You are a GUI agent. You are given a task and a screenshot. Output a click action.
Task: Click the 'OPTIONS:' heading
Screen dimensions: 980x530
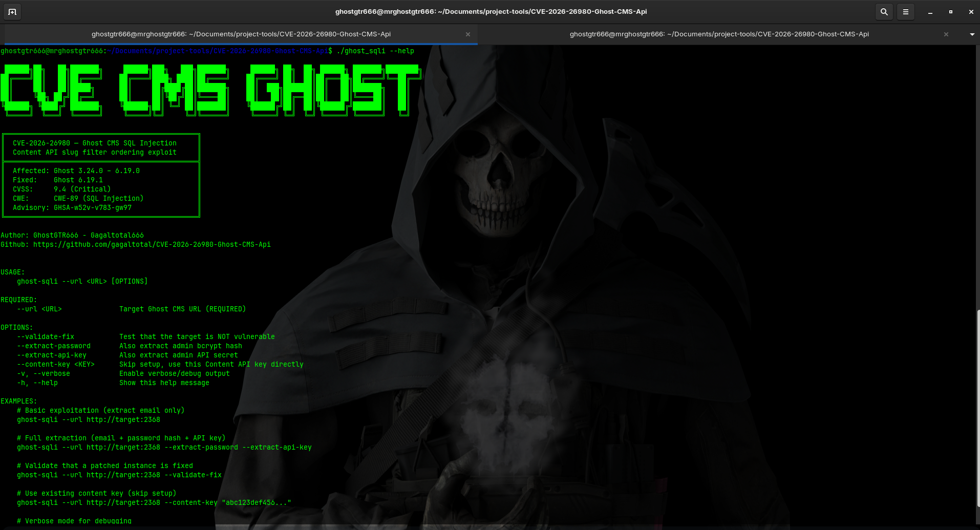[x=17, y=328]
